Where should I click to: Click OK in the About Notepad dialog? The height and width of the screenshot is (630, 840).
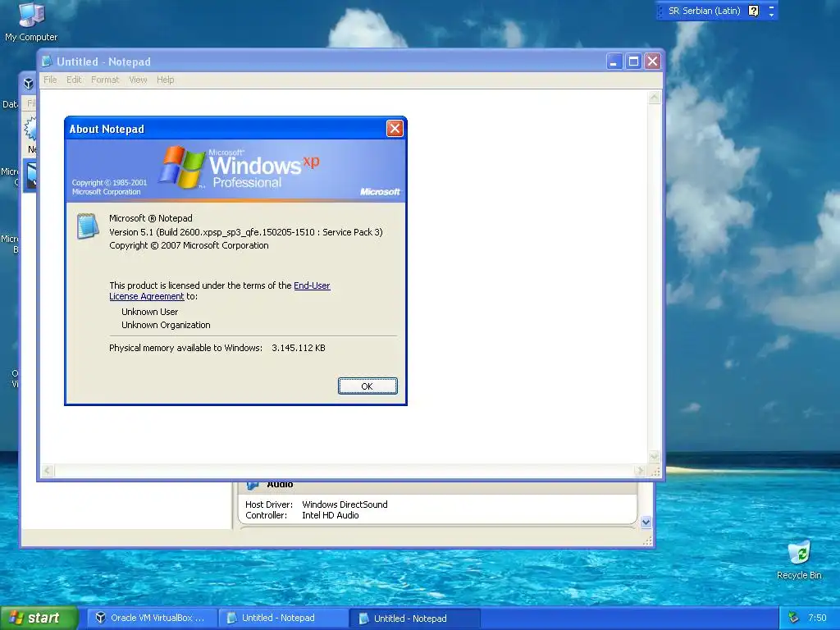coord(367,386)
